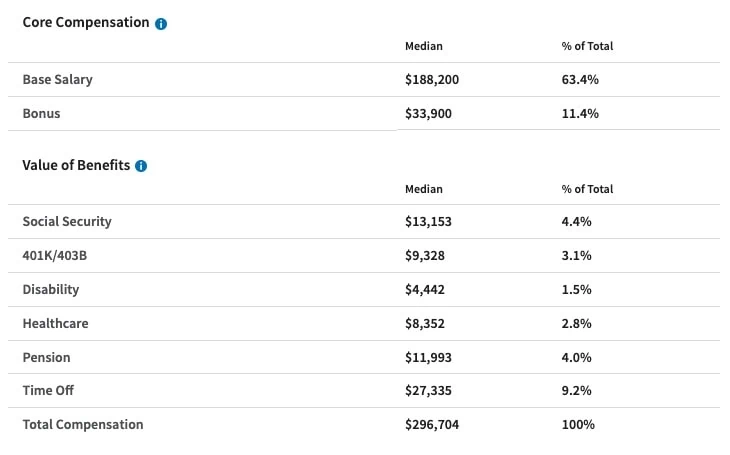Click the Median header under Core Compensation
This screenshot has width=730, height=455.
423,46
